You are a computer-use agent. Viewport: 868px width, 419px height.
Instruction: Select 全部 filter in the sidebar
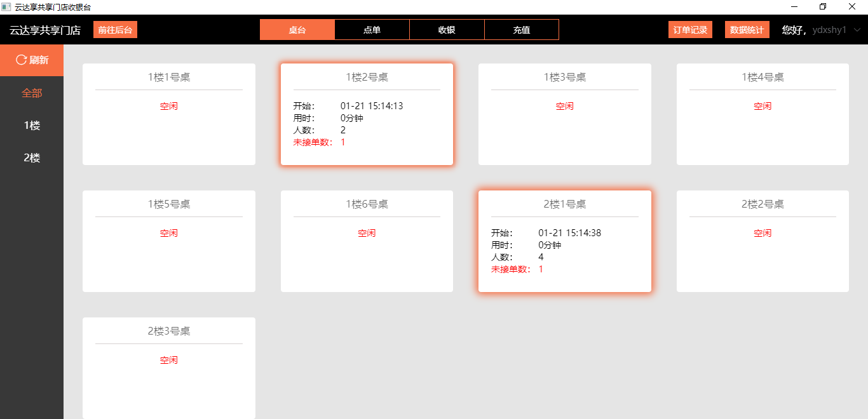point(32,93)
